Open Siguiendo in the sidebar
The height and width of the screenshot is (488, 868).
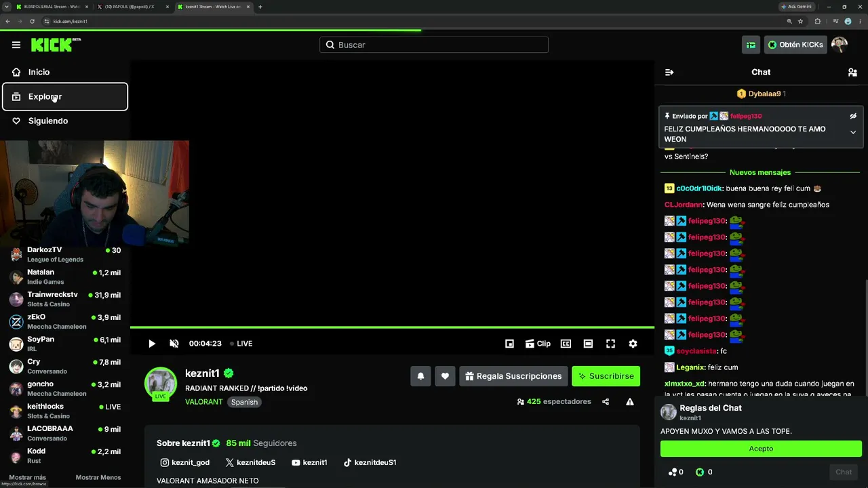(65, 121)
